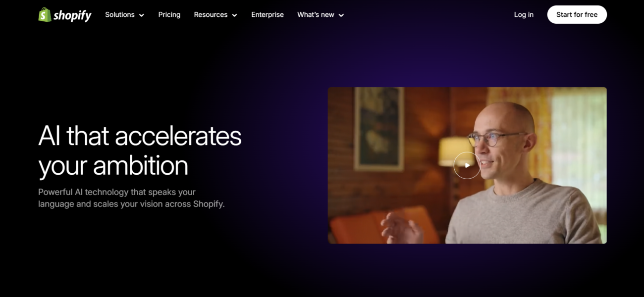This screenshot has height=297, width=644.
Task: Click the Start for free button
Action: (577, 15)
